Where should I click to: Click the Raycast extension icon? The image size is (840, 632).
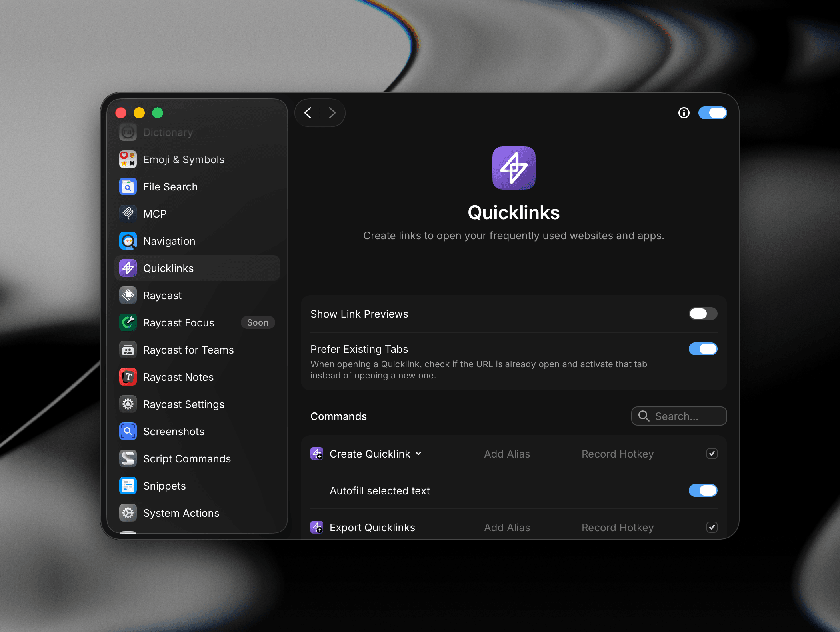point(128,296)
